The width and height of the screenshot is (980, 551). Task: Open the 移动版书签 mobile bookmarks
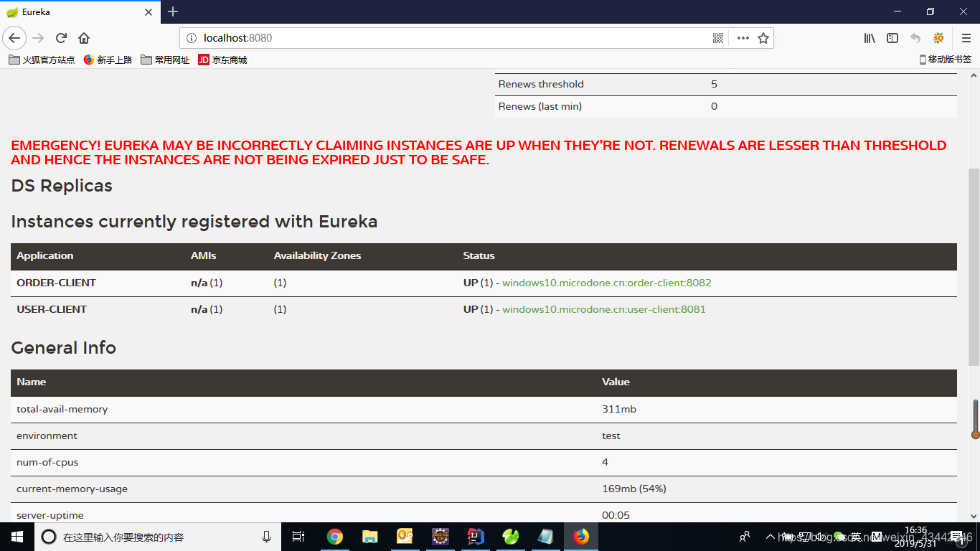(946, 60)
